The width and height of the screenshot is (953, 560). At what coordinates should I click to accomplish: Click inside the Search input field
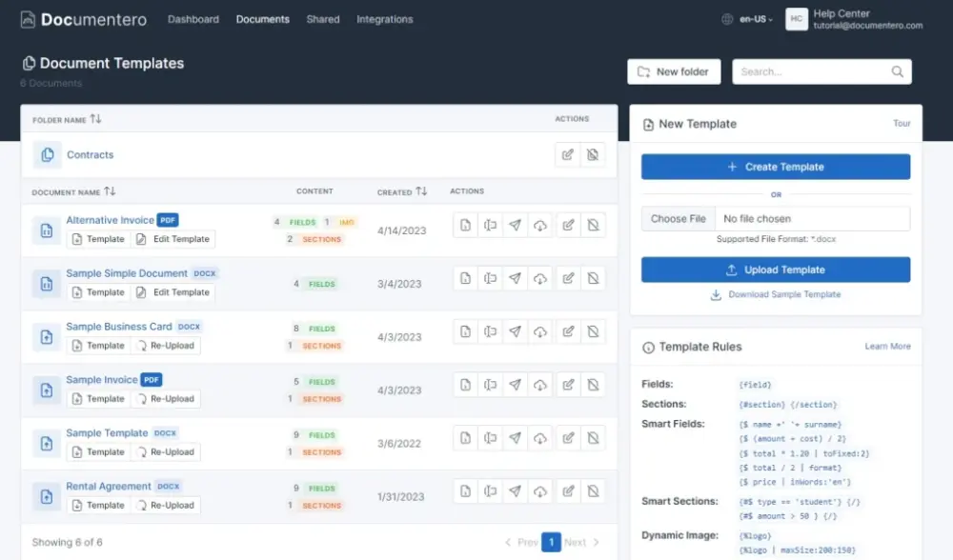(812, 71)
